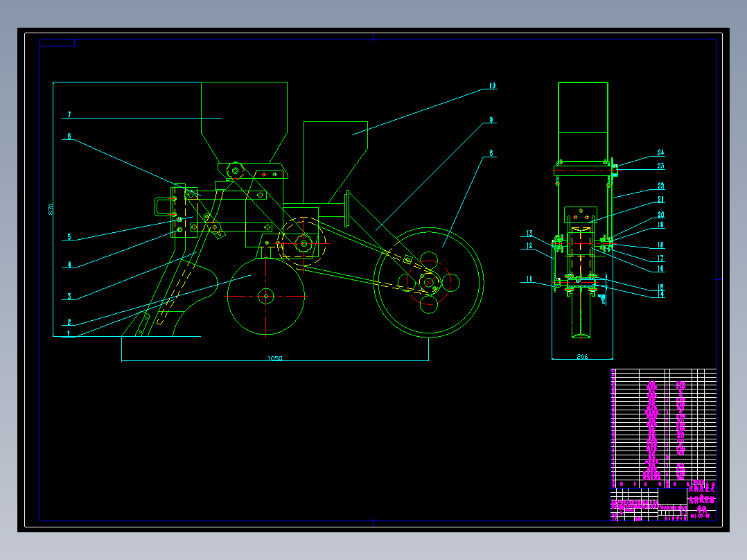The height and width of the screenshot is (560, 747).
Task: Select callout number 24 in side view
Action: [x=660, y=152]
